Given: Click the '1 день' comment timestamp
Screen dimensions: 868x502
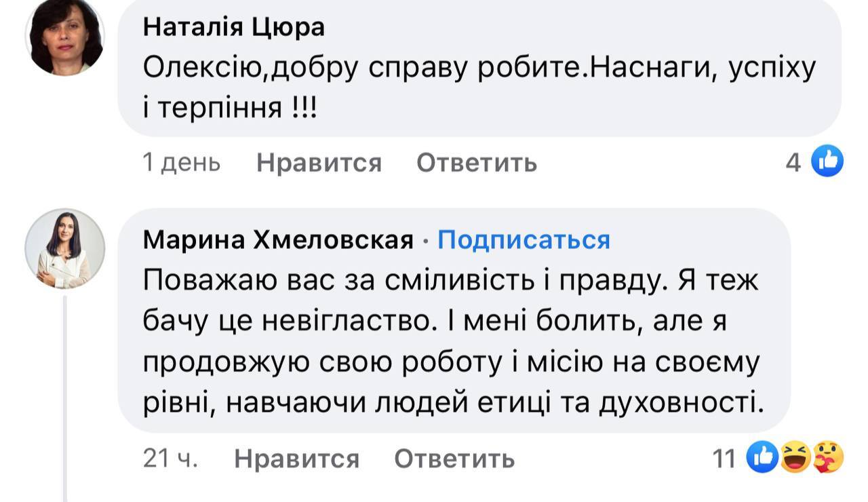Looking at the screenshot, I should click(182, 163).
